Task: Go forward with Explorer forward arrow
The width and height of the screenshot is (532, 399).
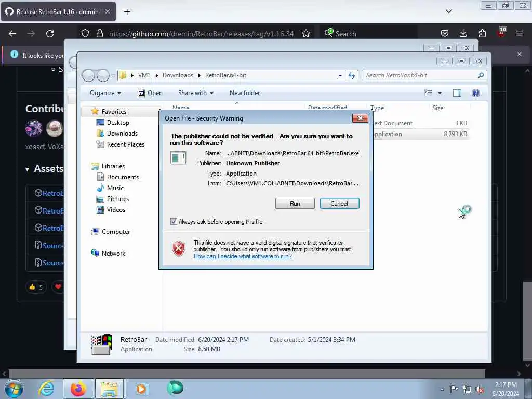Action: point(103,75)
